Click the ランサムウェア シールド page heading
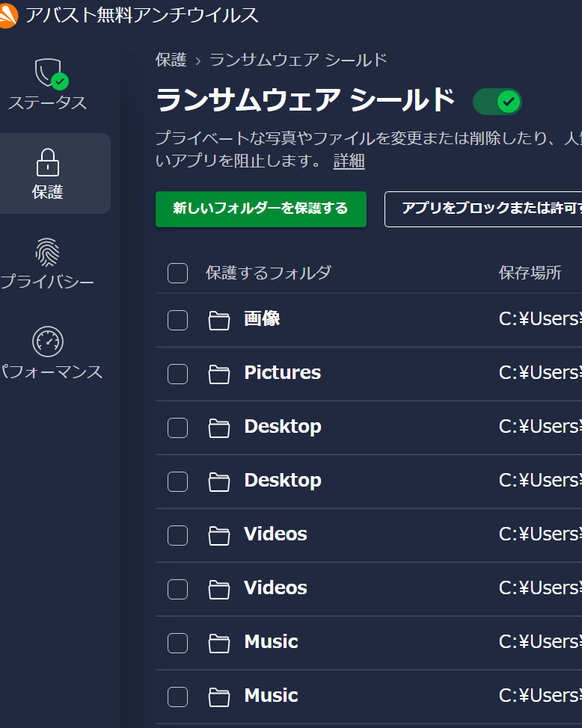Image resolution: width=582 pixels, height=728 pixels. point(305,100)
